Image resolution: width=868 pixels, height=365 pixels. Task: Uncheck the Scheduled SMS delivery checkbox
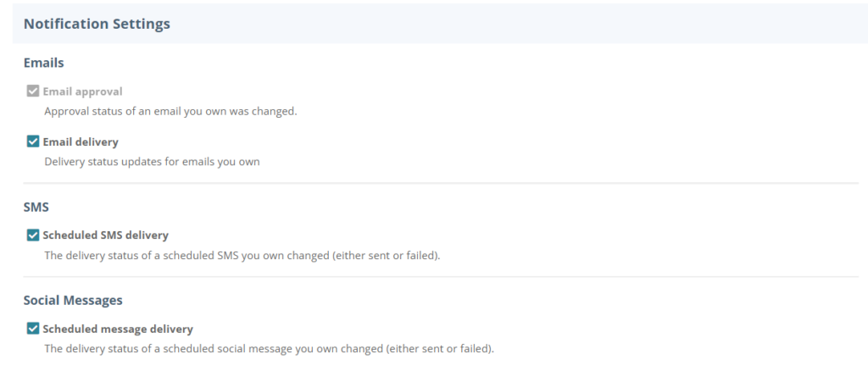(33, 235)
